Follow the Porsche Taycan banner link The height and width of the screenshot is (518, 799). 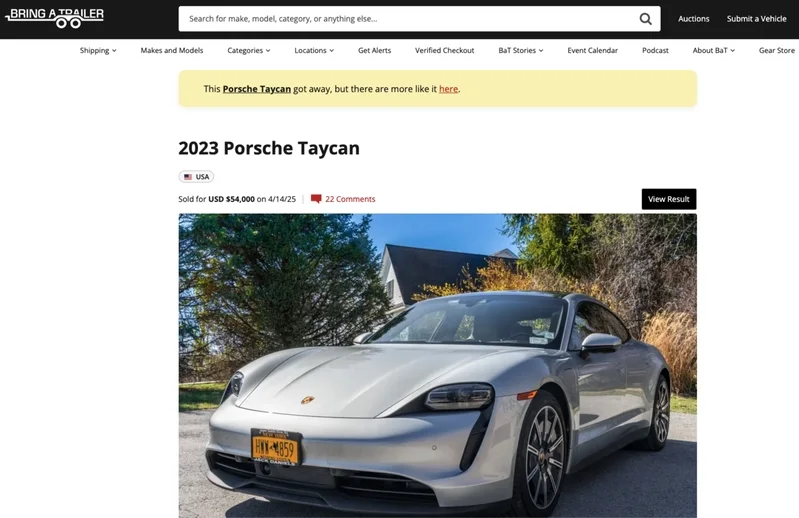pyautogui.click(x=256, y=89)
